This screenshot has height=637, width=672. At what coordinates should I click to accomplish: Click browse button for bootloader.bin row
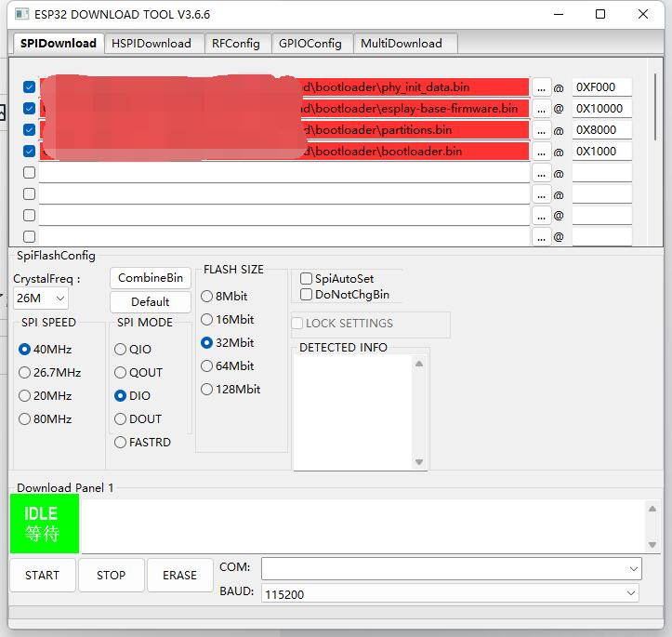(x=542, y=152)
